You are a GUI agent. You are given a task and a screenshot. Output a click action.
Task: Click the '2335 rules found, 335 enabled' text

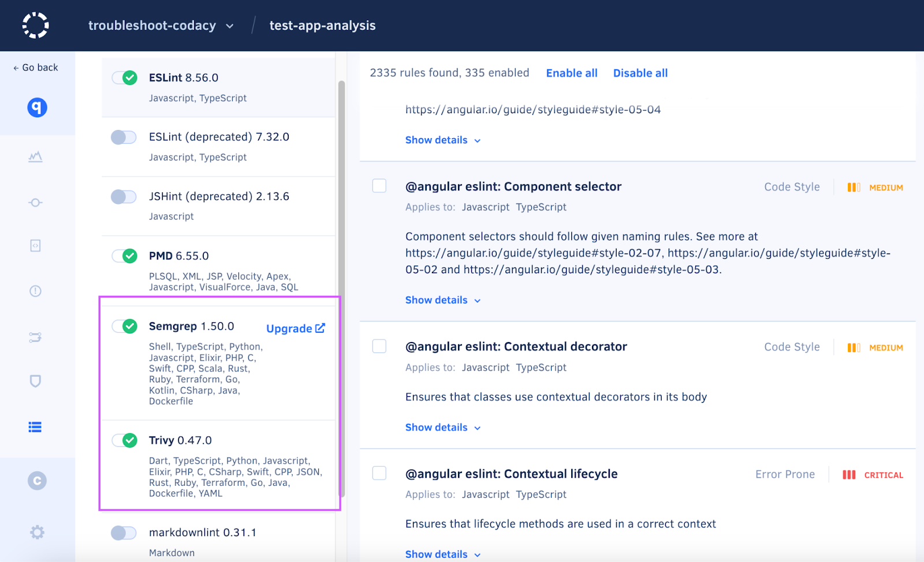[x=449, y=73]
